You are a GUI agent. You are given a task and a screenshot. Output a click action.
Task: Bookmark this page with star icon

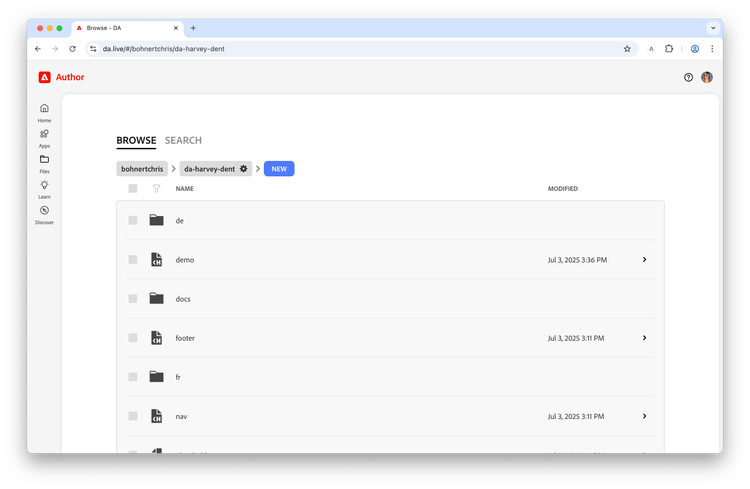pos(627,49)
